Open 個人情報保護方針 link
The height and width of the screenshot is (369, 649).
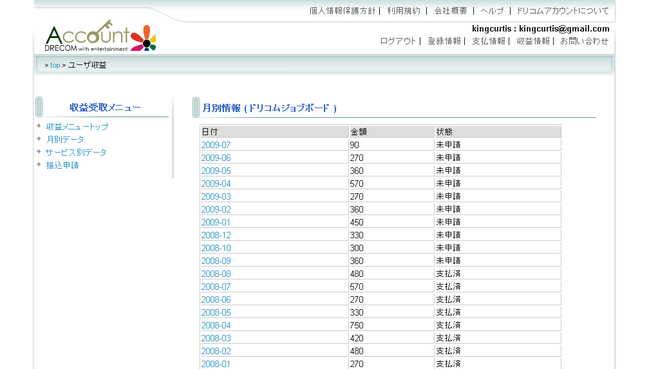tap(342, 11)
